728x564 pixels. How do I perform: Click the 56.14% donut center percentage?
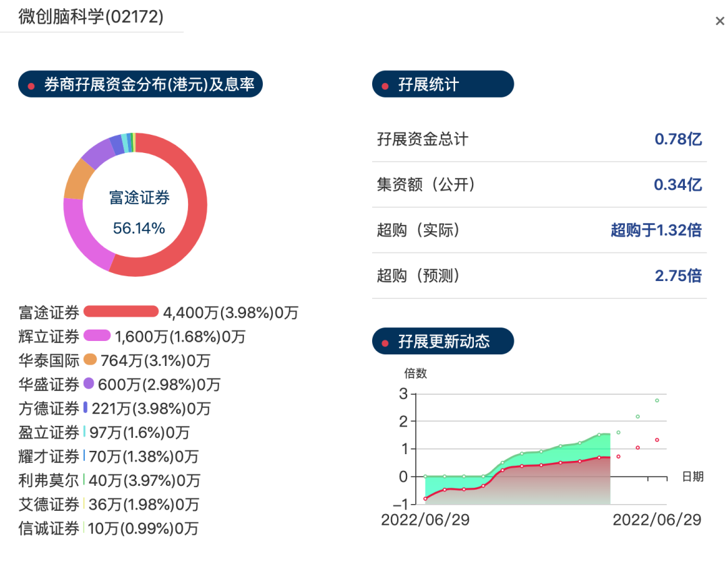139,228
